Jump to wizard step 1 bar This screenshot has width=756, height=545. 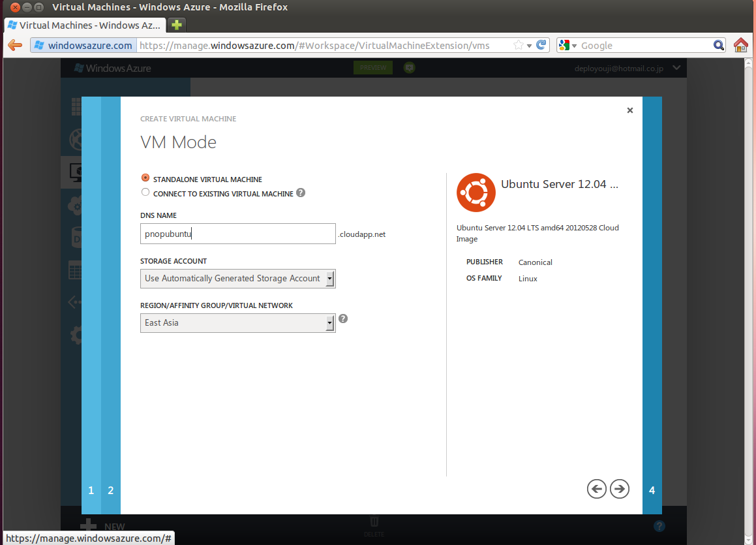[x=91, y=305]
